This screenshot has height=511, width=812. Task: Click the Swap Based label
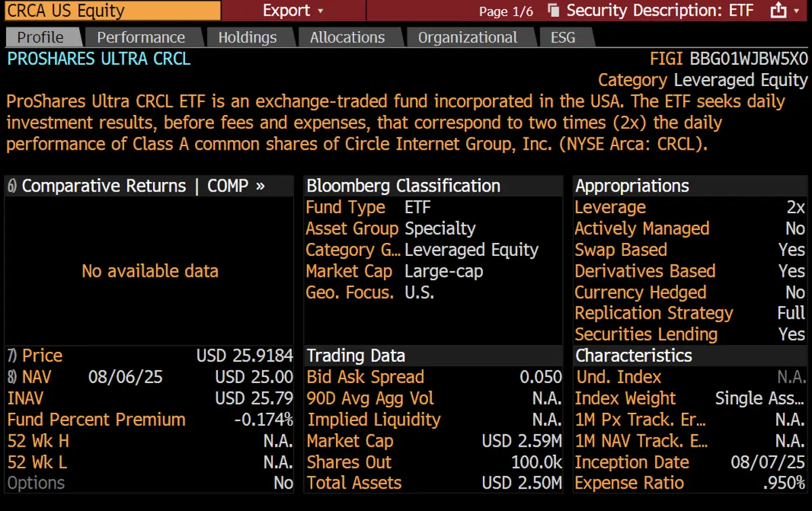[621, 250]
